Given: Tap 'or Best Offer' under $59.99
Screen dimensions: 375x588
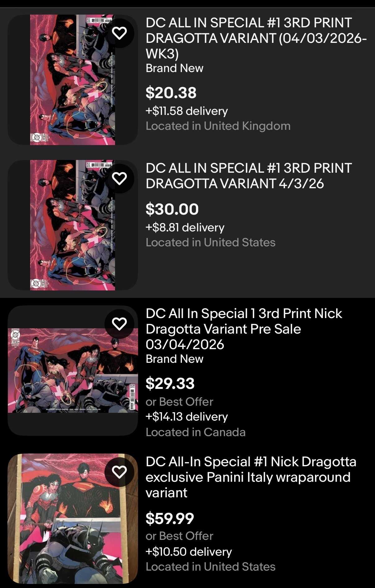Looking at the screenshot, I should (179, 536).
